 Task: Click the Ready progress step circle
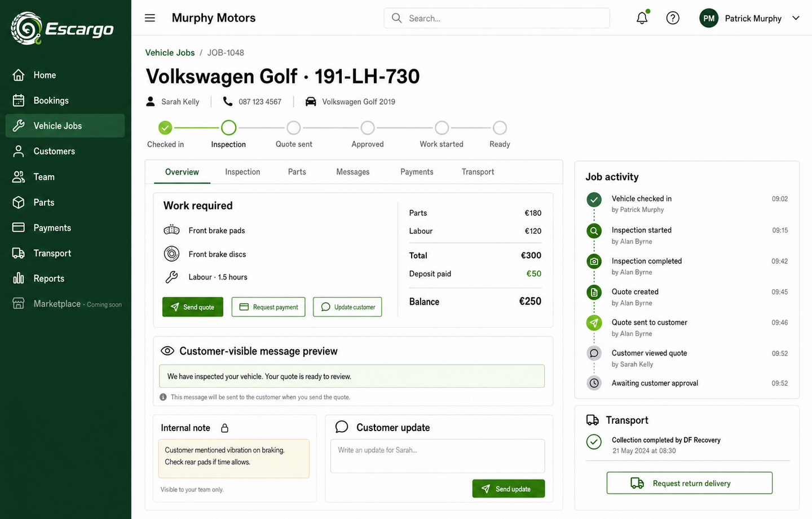click(x=500, y=128)
